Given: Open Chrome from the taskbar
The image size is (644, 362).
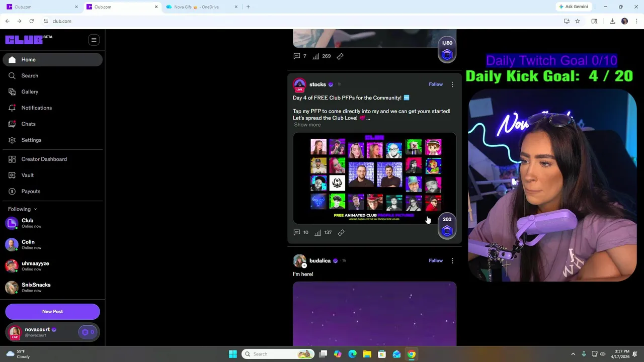Looking at the screenshot, I should point(412,354).
